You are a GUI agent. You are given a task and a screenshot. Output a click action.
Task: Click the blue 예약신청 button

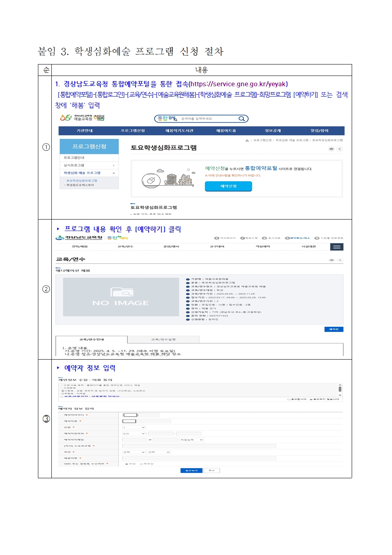click(228, 186)
